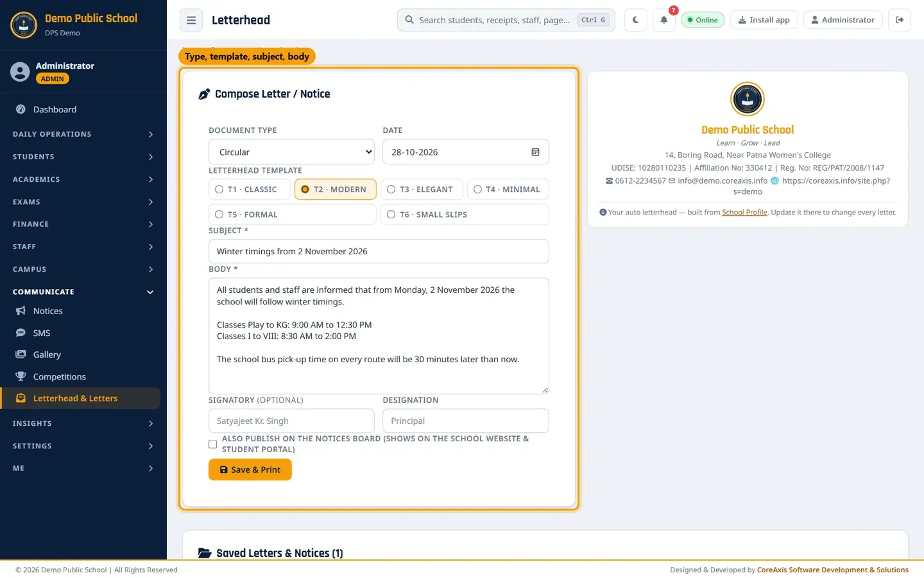Screen dimensions: 924x578
Task: Open notifications bell icon
Action: (664, 20)
